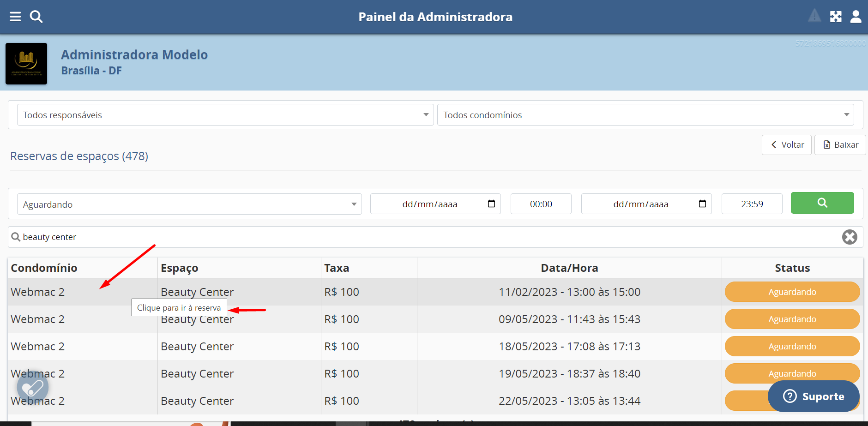
Task: Open the user profile icon
Action: click(x=856, y=17)
